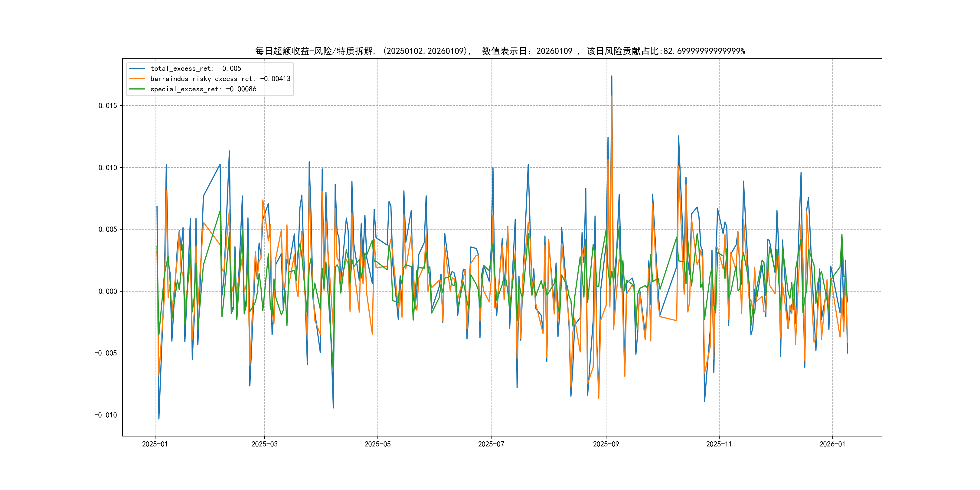The image size is (980, 490).
Task: Click the blue total_excess_ret legend line
Action: [x=137, y=68]
